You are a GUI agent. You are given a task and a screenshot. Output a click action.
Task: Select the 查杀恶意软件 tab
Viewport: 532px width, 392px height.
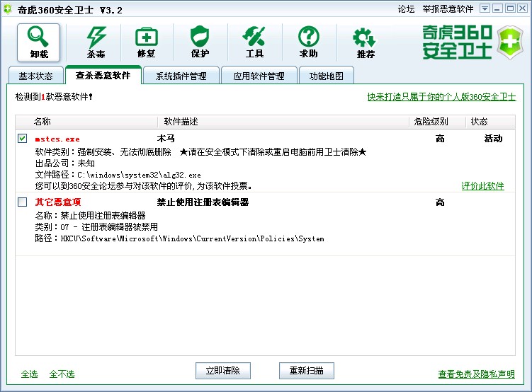click(103, 75)
